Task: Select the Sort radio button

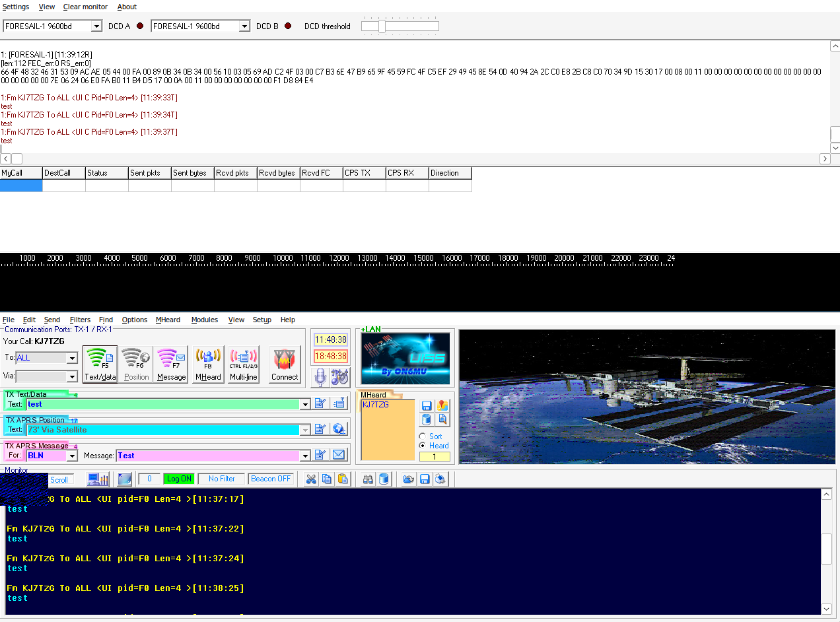Action: [x=423, y=436]
